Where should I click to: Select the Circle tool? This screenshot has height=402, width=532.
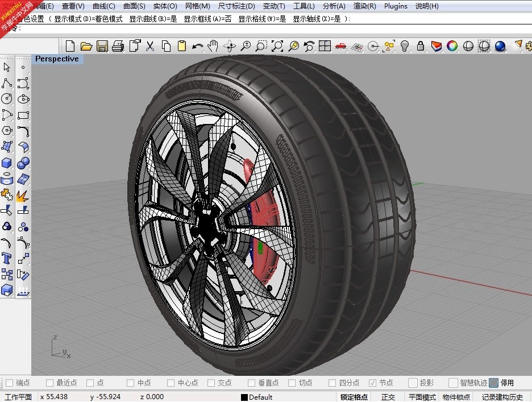(x=7, y=99)
